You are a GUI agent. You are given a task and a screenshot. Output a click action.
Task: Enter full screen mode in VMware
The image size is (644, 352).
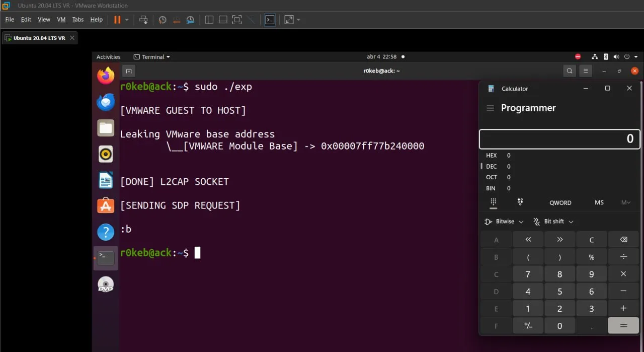click(x=237, y=20)
